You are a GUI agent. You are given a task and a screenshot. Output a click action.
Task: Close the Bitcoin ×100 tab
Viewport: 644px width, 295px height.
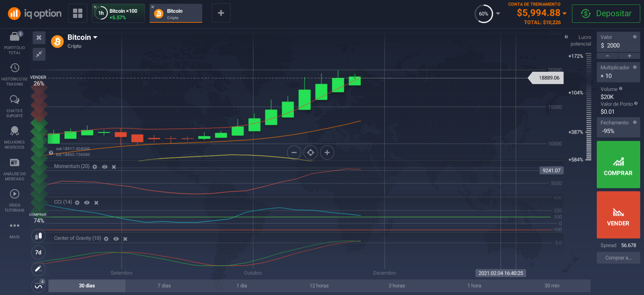[x=95, y=7]
